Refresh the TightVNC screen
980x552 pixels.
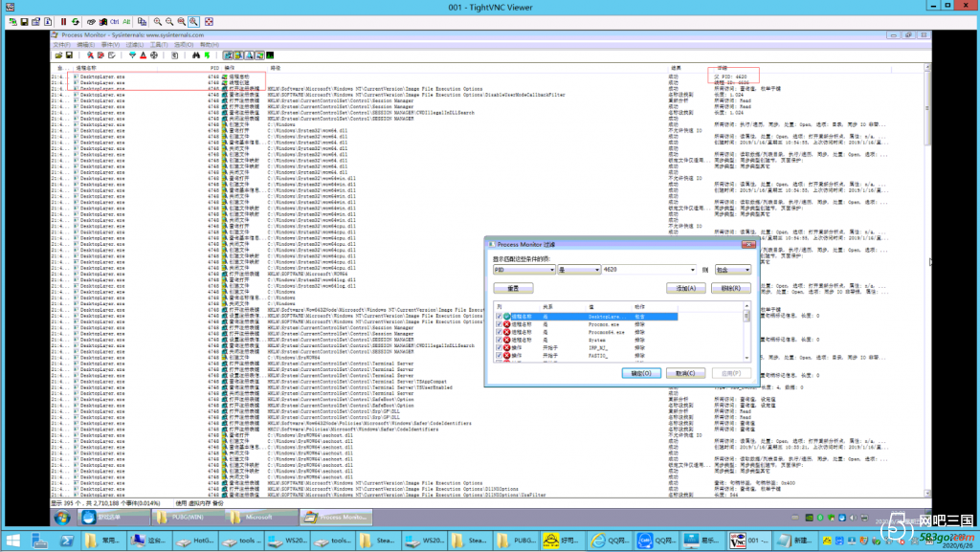tap(76, 22)
